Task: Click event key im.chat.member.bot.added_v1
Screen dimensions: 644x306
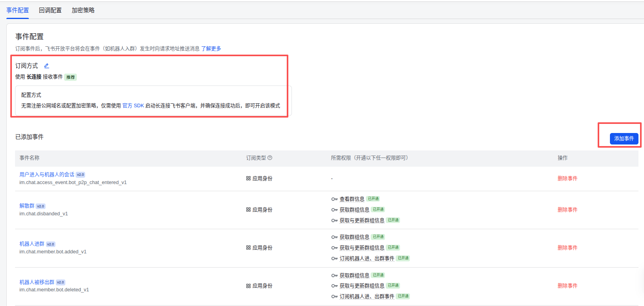Action: click(53, 252)
